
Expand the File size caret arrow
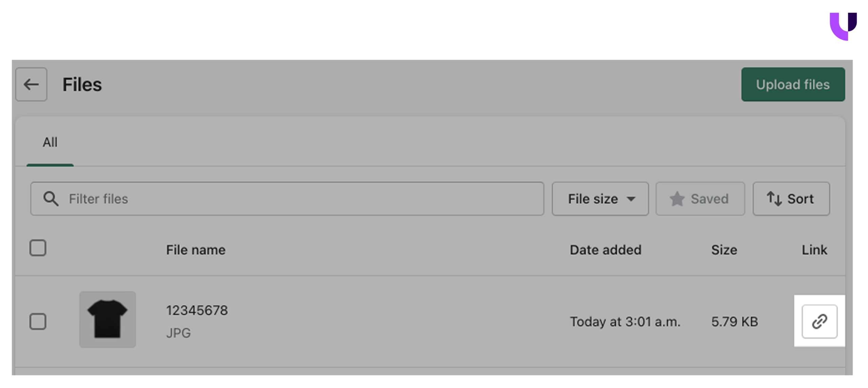coord(631,199)
